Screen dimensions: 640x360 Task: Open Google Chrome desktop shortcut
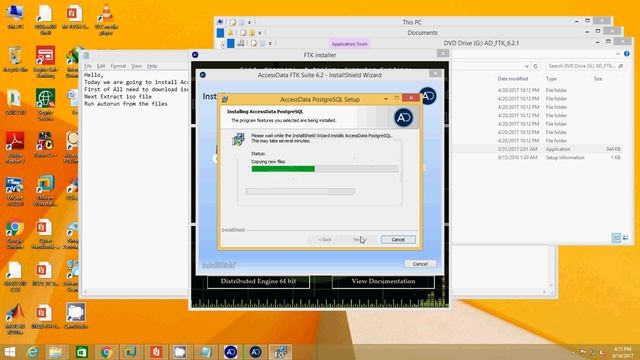(15, 235)
